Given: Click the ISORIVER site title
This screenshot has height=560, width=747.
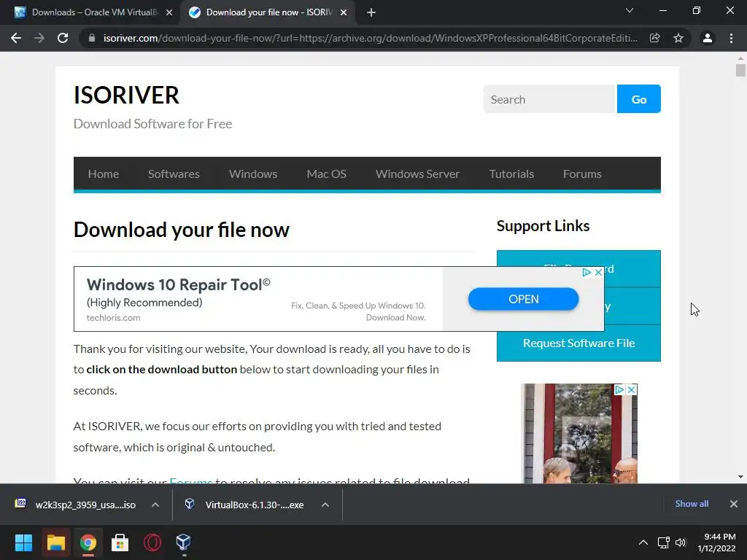Looking at the screenshot, I should tap(126, 95).
